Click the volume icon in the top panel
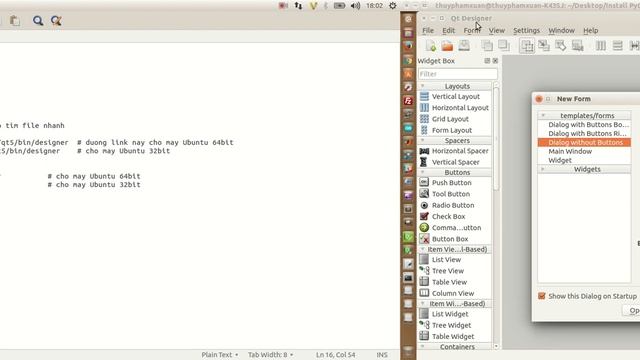 pos(355,6)
